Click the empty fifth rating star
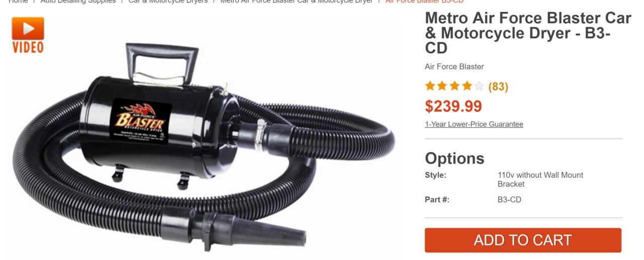644x260 pixels. point(479,86)
